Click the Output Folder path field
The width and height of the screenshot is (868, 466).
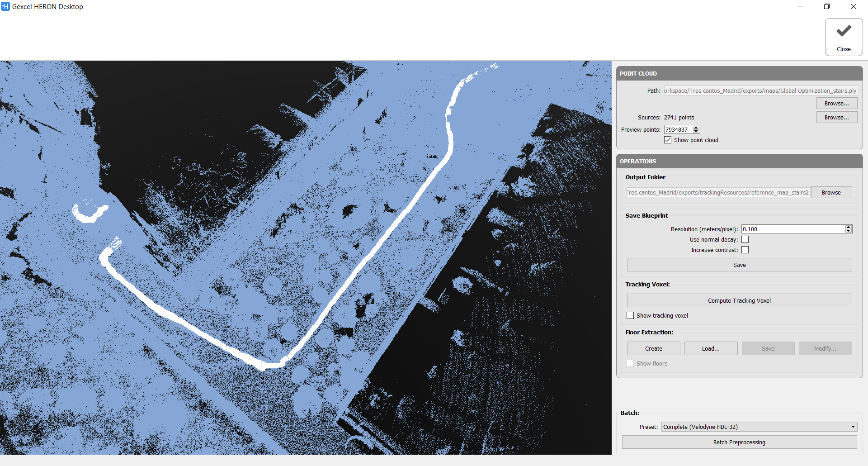(x=718, y=192)
